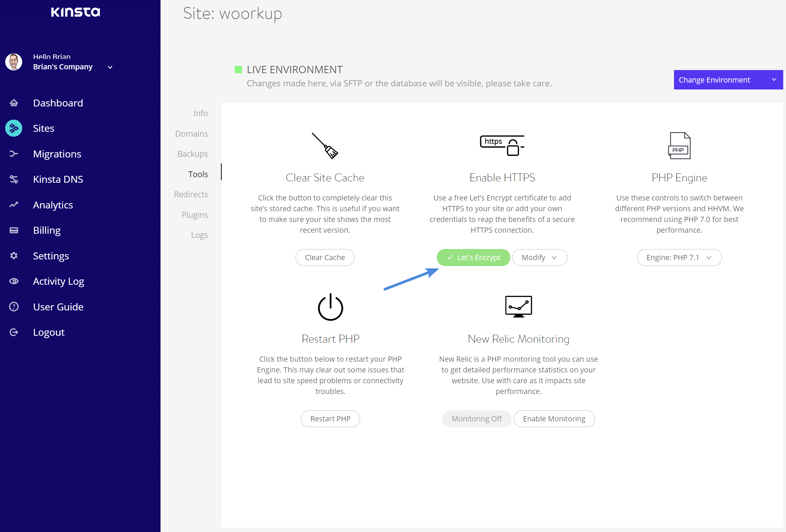The height and width of the screenshot is (532, 786).
Task: Select the Monitoring Off option
Action: pos(476,419)
